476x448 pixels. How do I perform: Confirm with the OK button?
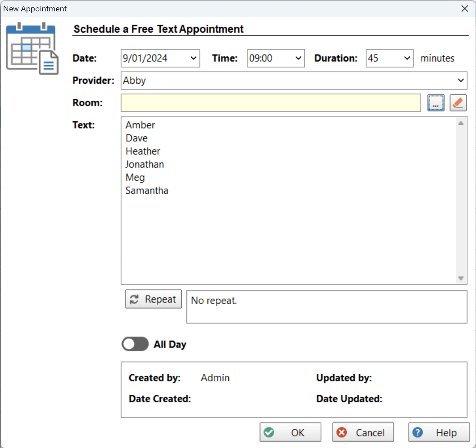click(x=290, y=432)
